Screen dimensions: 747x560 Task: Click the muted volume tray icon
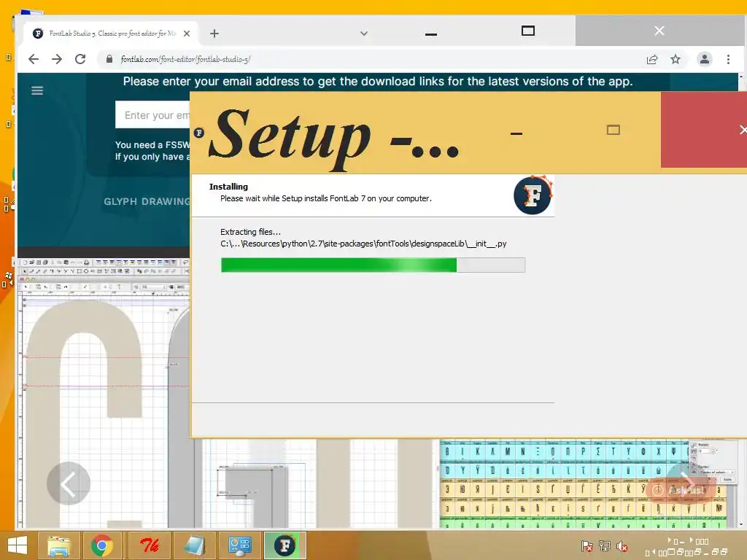[622, 546]
